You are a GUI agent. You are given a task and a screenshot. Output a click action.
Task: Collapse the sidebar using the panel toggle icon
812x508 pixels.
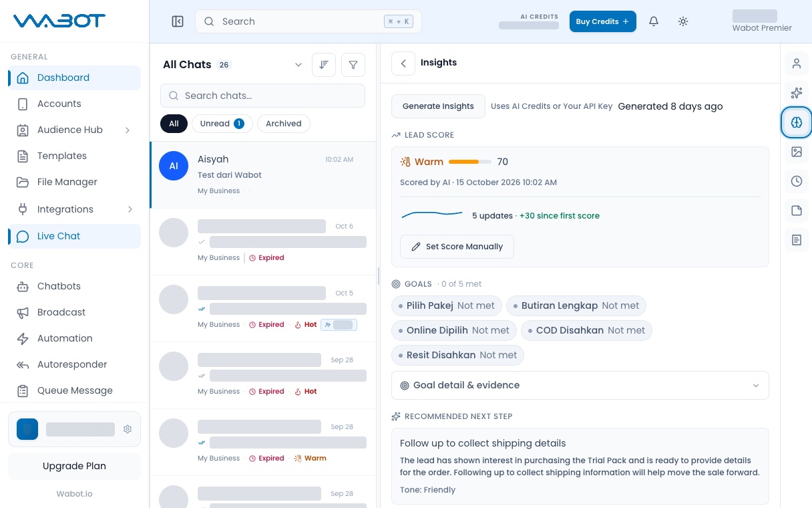[x=178, y=21]
